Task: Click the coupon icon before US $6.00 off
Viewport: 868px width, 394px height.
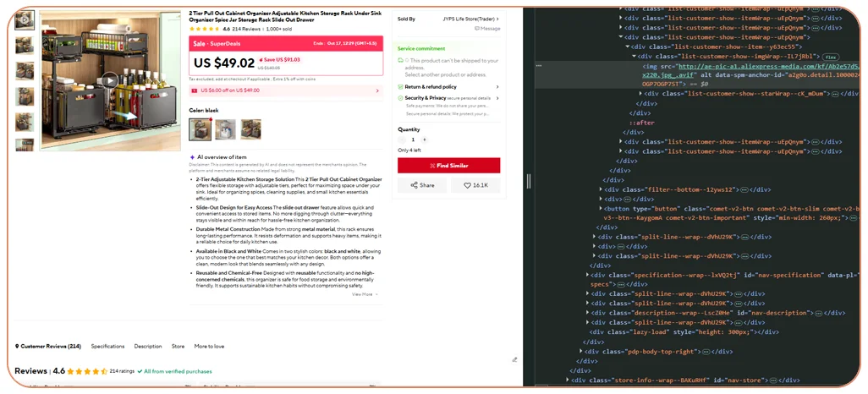Action: pos(195,90)
